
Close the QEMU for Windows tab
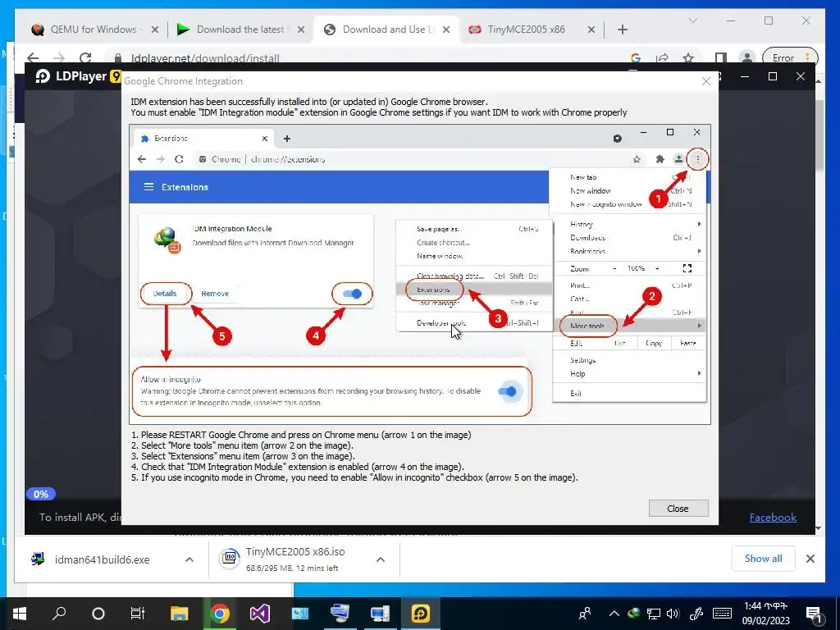coord(155,30)
